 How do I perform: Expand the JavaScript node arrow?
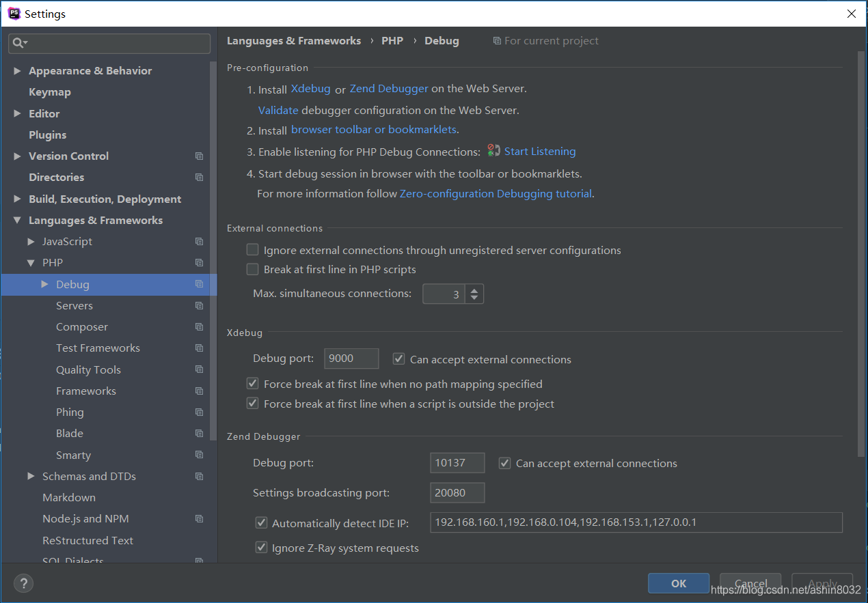click(x=31, y=242)
